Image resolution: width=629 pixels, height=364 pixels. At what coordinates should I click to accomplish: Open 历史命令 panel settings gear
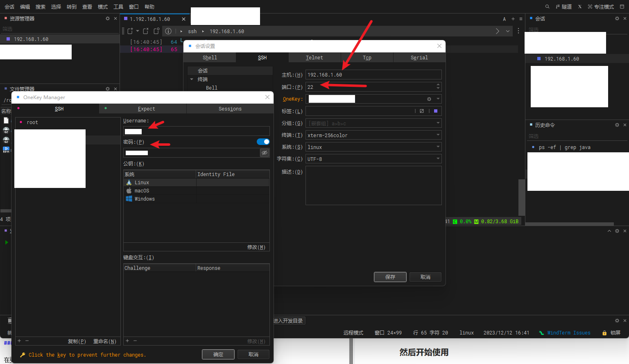(x=617, y=125)
